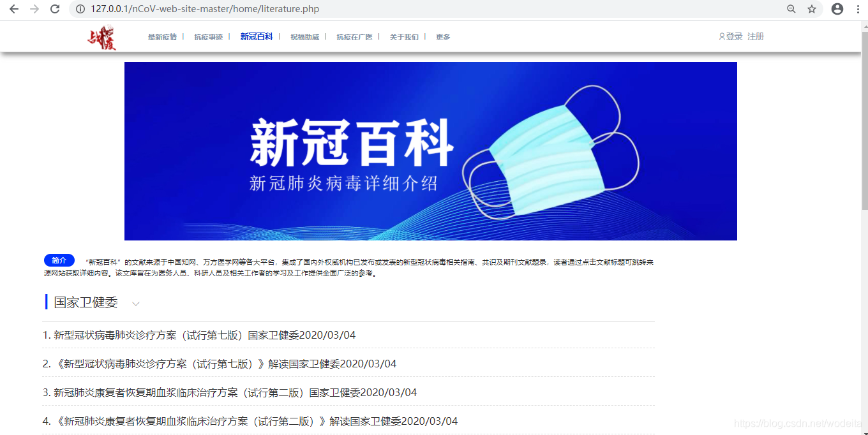The width and height of the screenshot is (868, 435).
Task: Click the user icon beside 登录
Action: [x=722, y=37]
